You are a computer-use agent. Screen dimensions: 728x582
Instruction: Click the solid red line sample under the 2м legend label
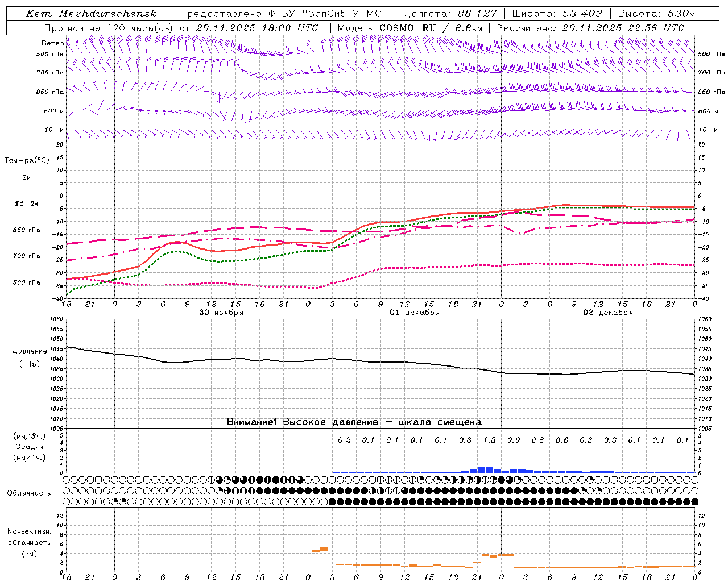(26, 184)
